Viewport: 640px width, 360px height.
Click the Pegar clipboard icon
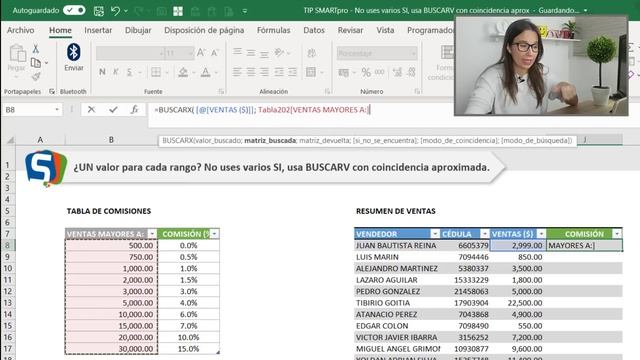tap(17, 53)
